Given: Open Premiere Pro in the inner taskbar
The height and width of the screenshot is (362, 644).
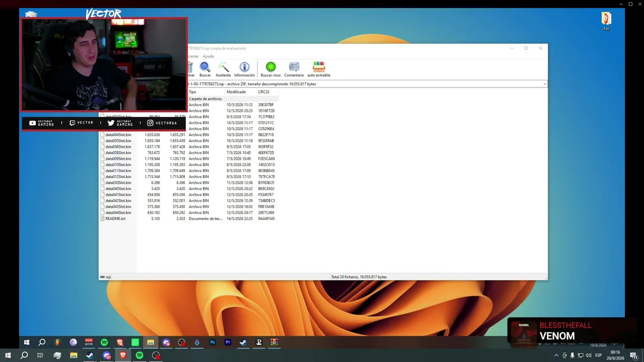Looking at the screenshot, I should pyautogui.click(x=228, y=342).
